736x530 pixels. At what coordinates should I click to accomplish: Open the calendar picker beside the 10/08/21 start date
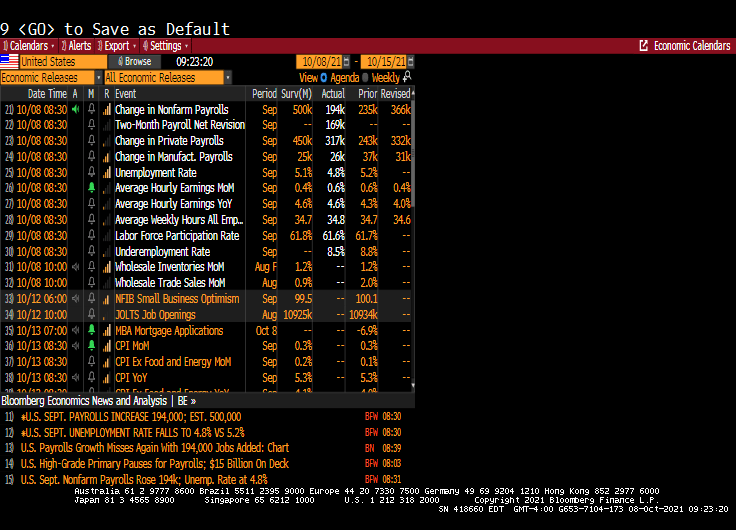pos(350,62)
